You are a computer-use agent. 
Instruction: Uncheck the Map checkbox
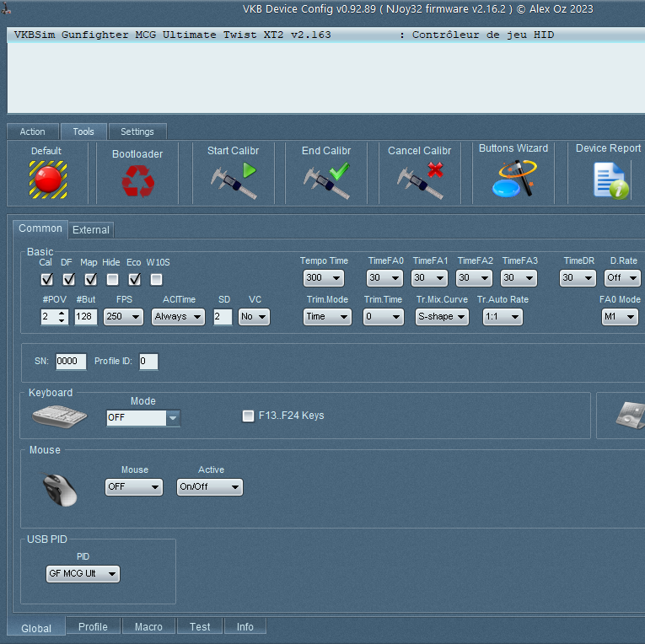pos(90,280)
